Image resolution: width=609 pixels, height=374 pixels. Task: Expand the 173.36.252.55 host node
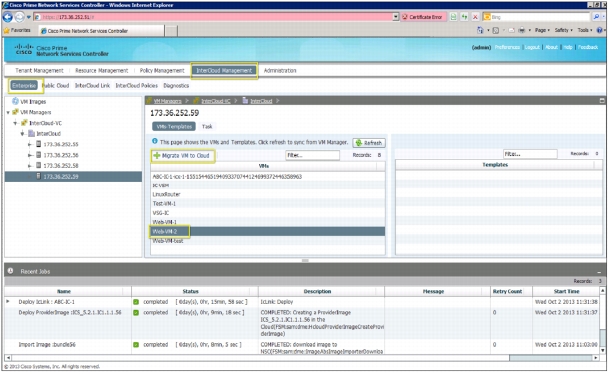coord(30,144)
